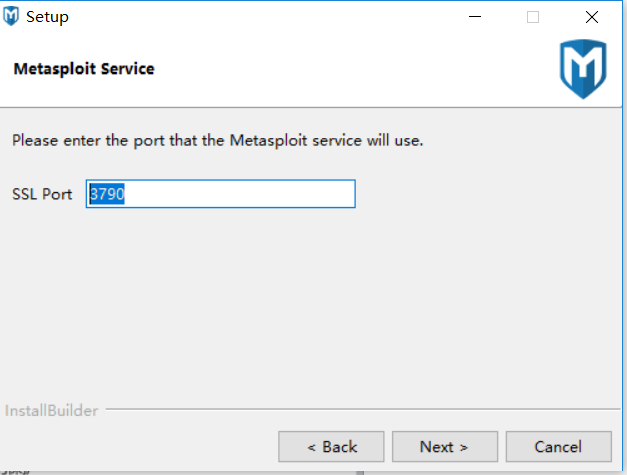Click the greyed-out maximize button
Image resolution: width=627 pixels, height=475 pixels.
[x=533, y=17]
